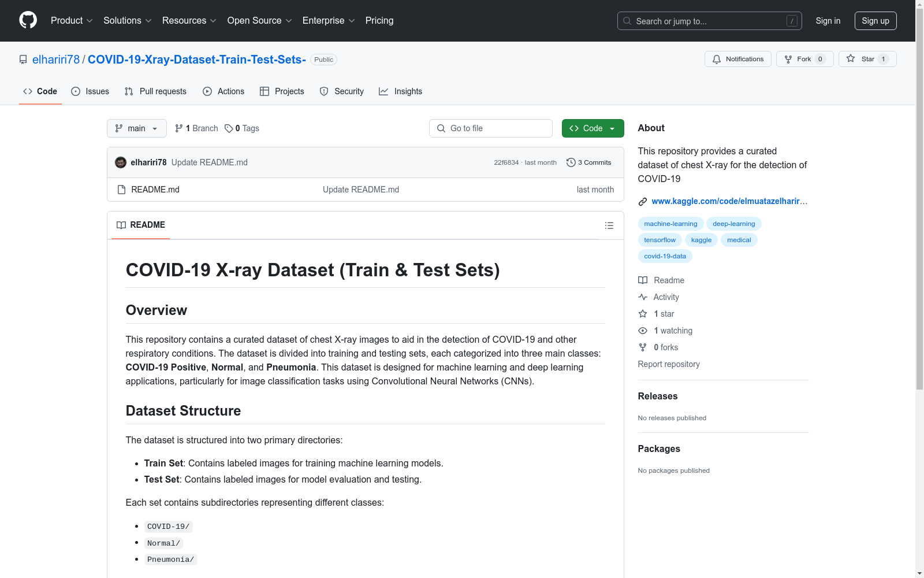This screenshot has width=924, height=578.
Task: Click the Activity pulse icon
Action: (643, 297)
